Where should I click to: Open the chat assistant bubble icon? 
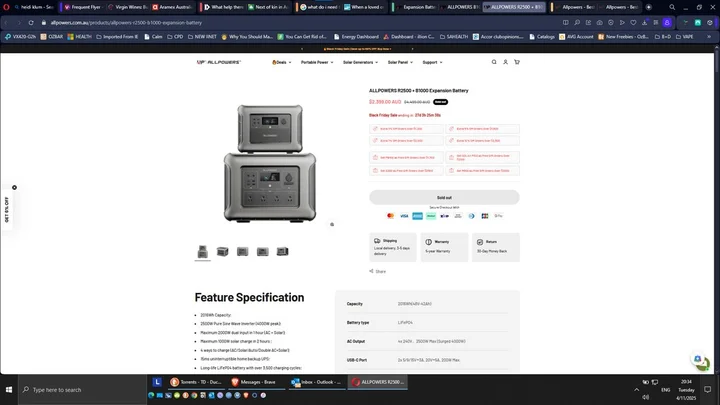click(698, 359)
